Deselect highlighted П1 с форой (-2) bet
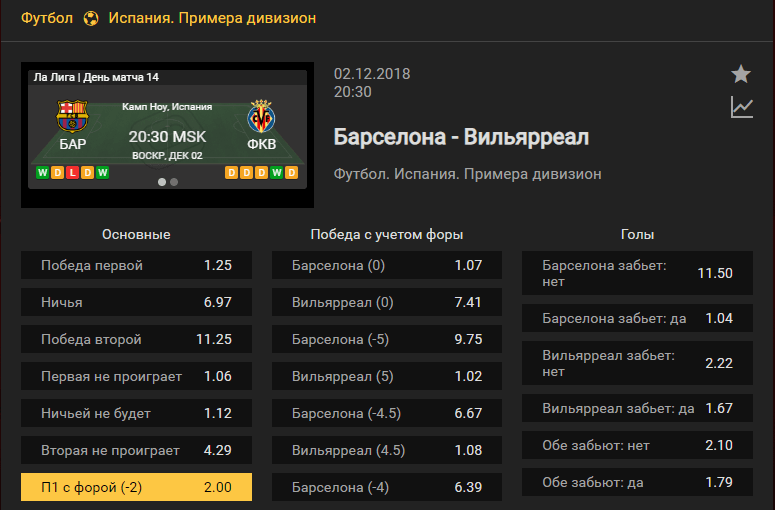 coord(136,487)
